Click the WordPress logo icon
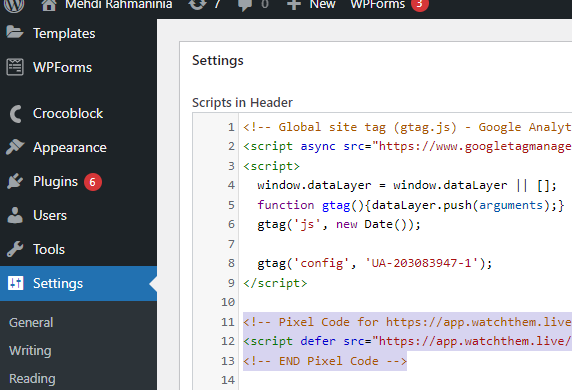Viewport: 572px width, 390px height. [14, 5]
